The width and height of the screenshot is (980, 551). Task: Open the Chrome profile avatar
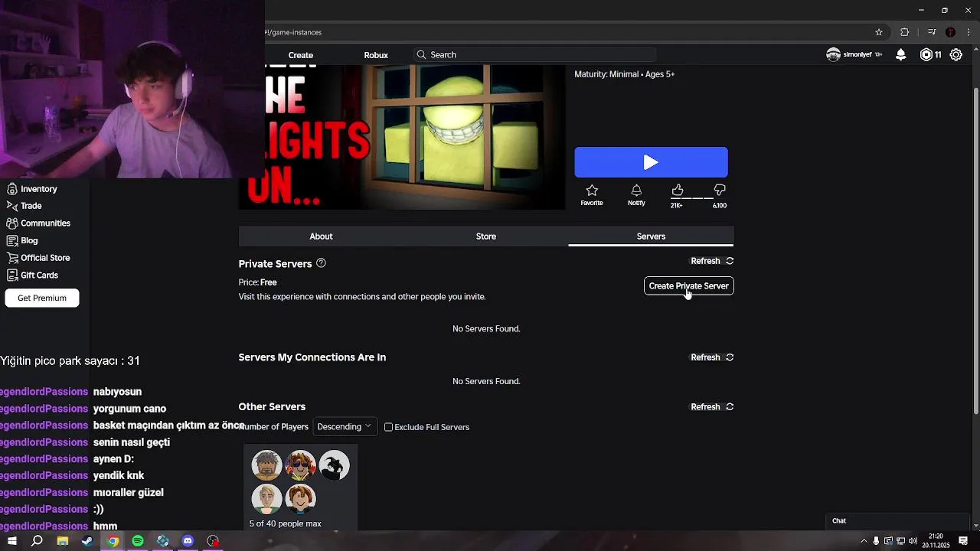pos(950,32)
